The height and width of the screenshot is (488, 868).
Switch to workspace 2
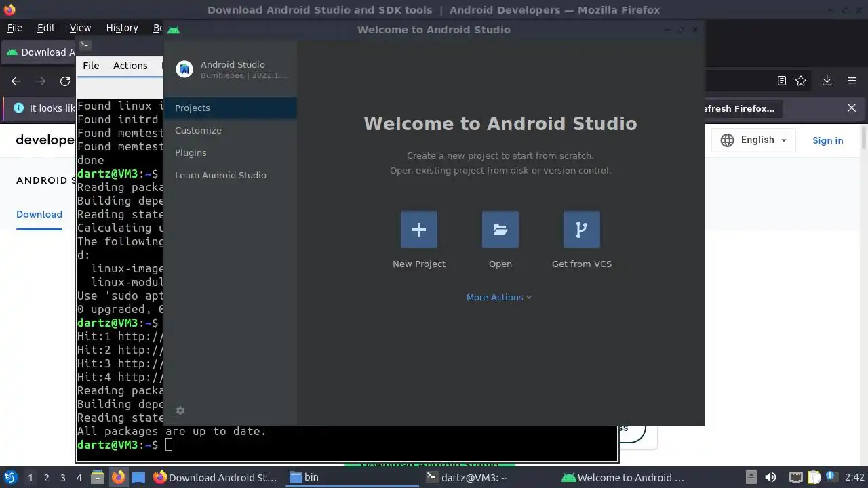coord(46,478)
